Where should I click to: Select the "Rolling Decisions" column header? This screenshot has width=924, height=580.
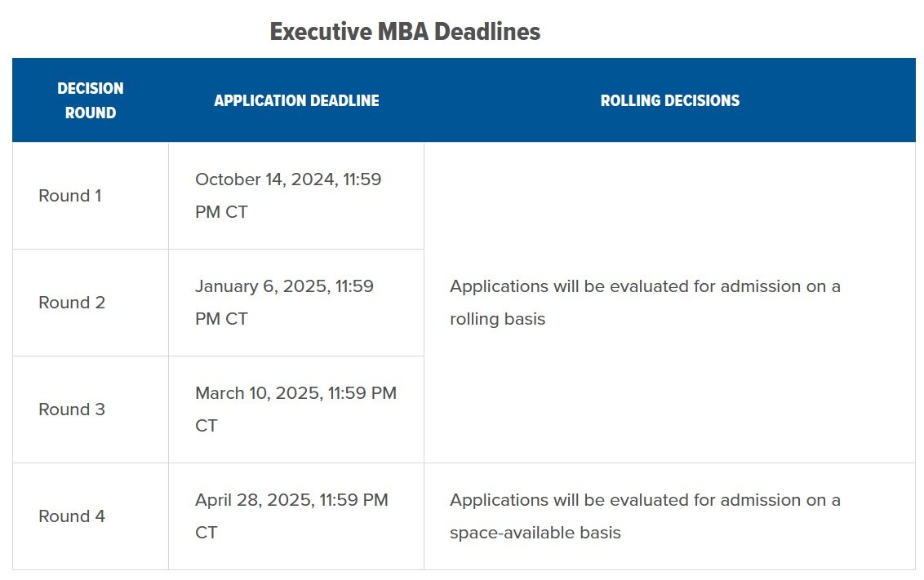(669, 100)
